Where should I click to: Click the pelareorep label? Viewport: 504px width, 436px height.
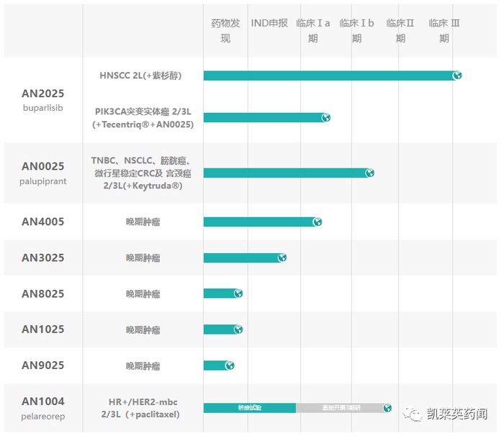[x=42, y=417]
